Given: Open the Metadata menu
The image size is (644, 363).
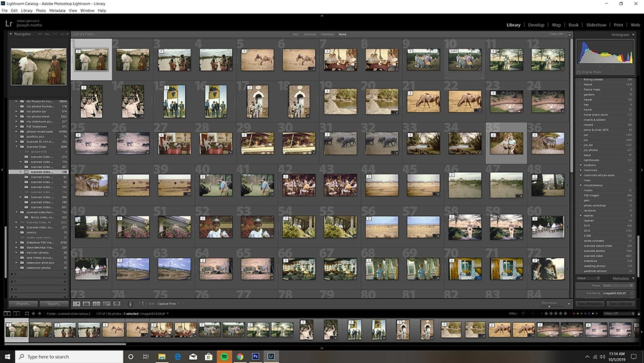Looking at the screenshot, I should pyautogui.click(x=57, y=10).
